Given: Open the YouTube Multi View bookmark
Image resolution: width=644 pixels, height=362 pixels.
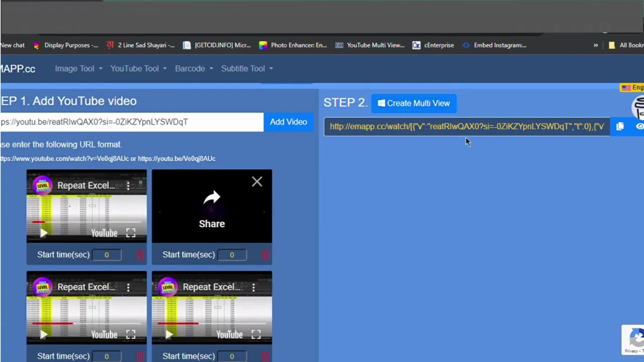Looking at the screenshot, I should coord(369,45).
